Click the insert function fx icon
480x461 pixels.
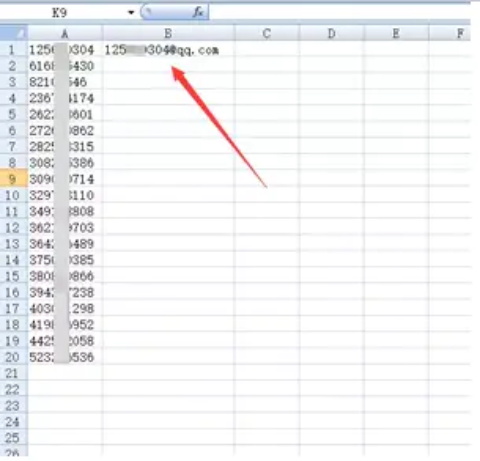click(x=198, y=13)
